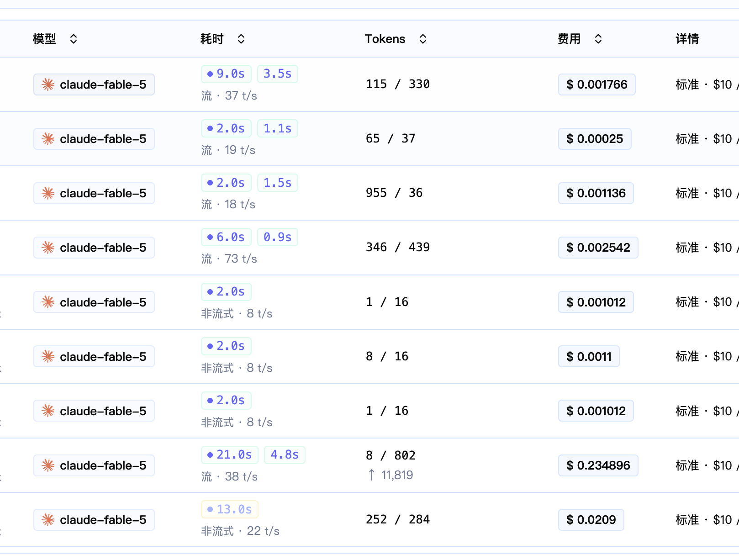Image resolution: width=739 pixels, height=560 pixels.
Task: Click the sort arrows next to 耗时
Action: coord(241,39)
